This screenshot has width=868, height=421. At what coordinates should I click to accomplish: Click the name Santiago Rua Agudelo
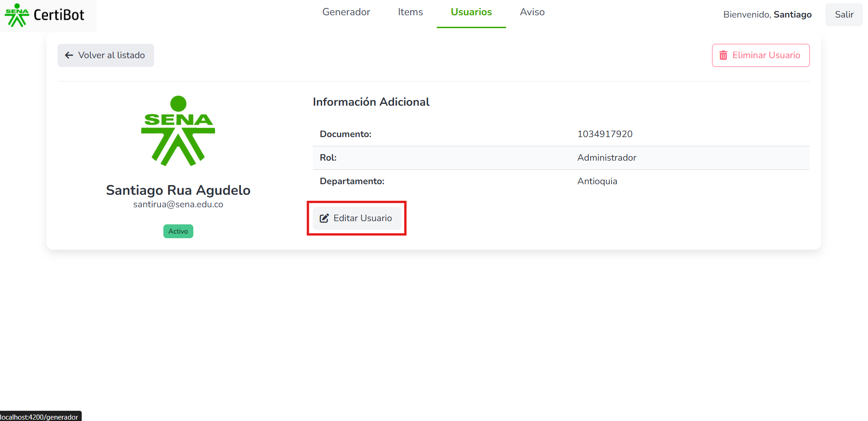click(178, 190)
